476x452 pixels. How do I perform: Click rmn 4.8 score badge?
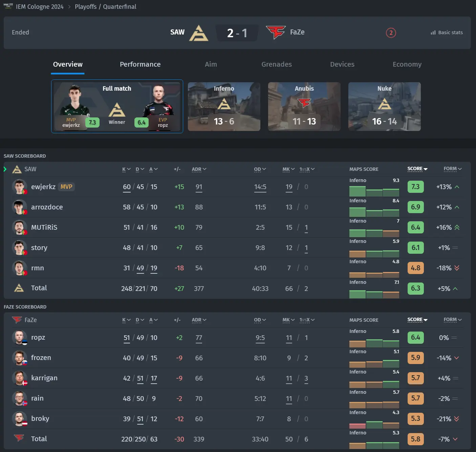(x=415, y=268)
